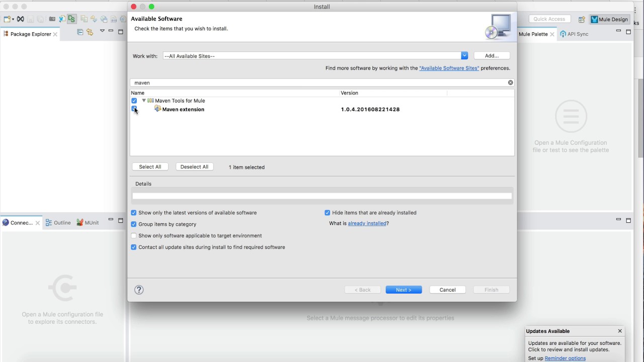Open the API Sync tab

pos(574,34)
